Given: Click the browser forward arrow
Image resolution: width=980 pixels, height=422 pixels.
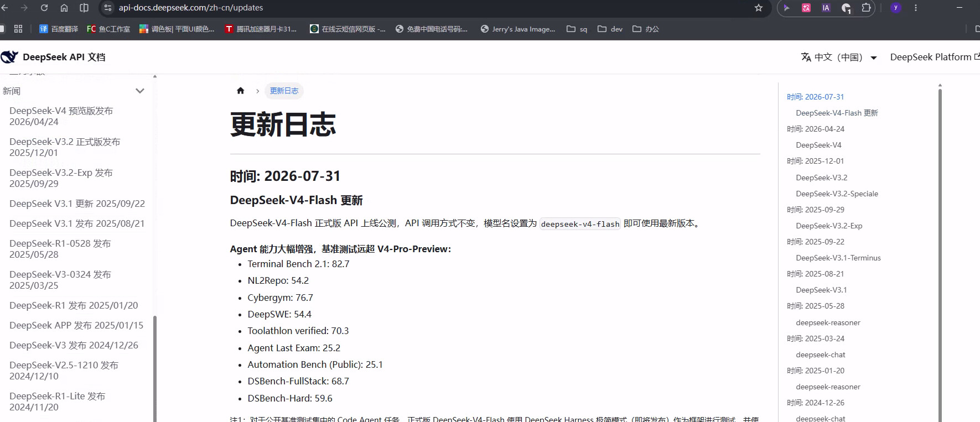Looking at the screenshot, I should [24, 8].
